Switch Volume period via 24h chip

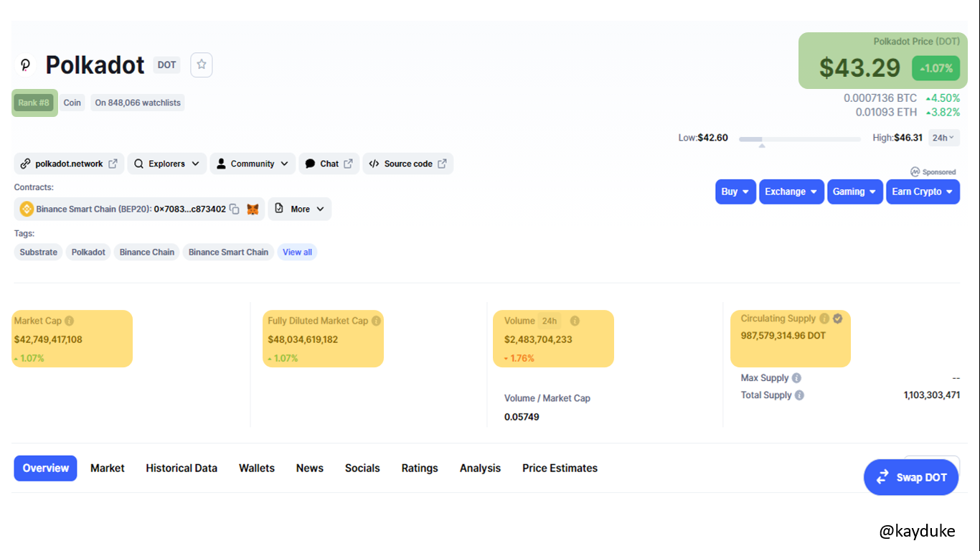click(x=550, y=321)
